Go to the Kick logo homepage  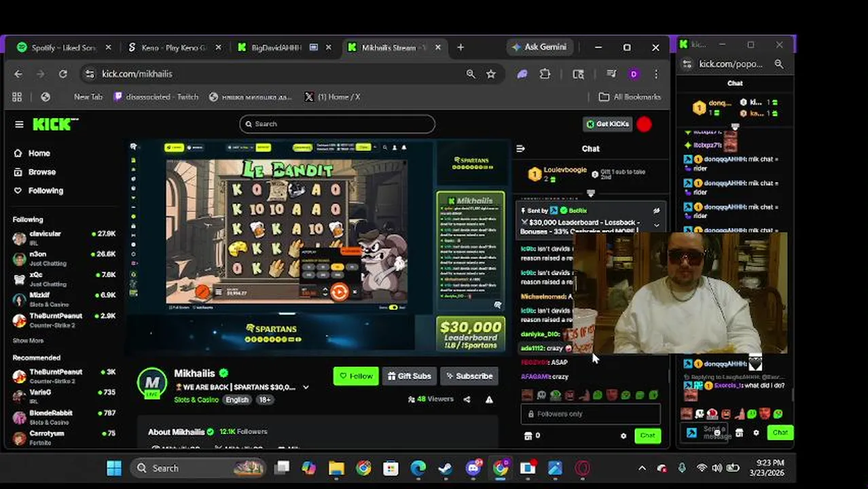click(56, 124)
